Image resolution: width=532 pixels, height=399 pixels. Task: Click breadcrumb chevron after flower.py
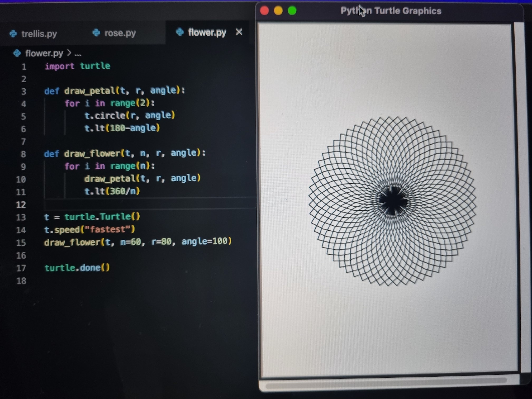click(69, 53)
